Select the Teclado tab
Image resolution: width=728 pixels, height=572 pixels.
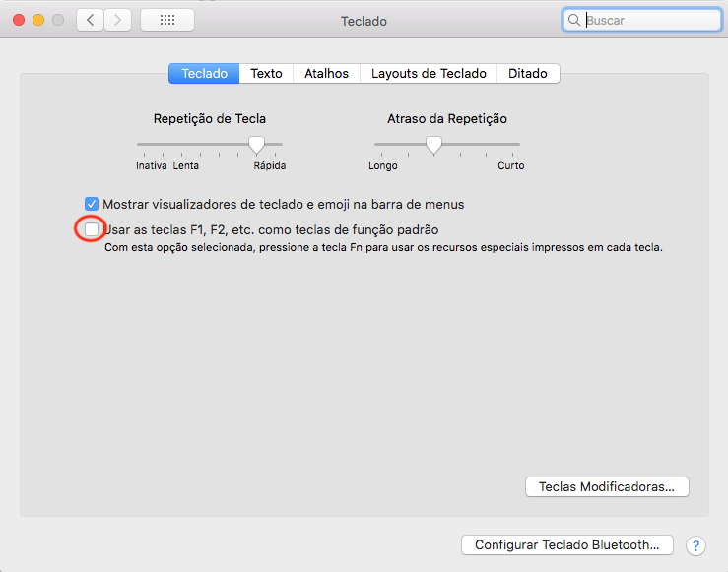tap(204, 73)
